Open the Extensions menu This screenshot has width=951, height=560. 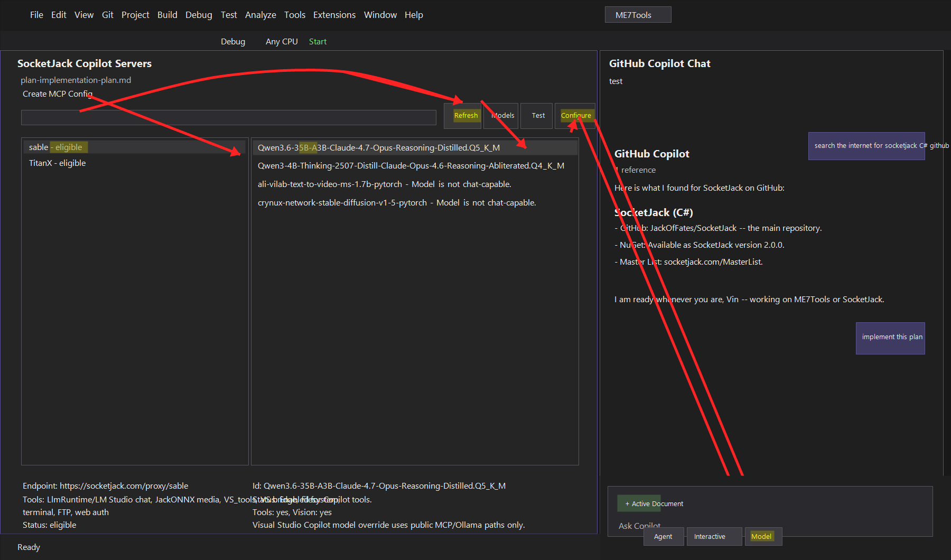tap(334, 15)
